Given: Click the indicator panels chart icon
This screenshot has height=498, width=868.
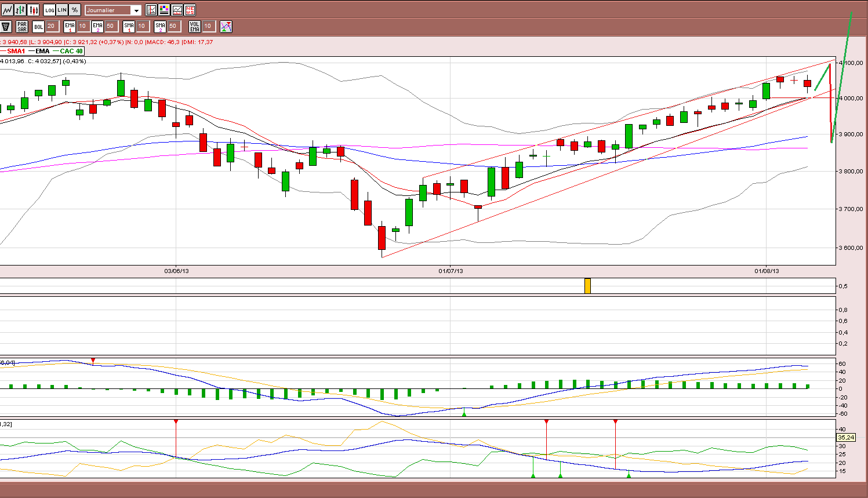Looking at the screenshot, I should tap(177, 10).
